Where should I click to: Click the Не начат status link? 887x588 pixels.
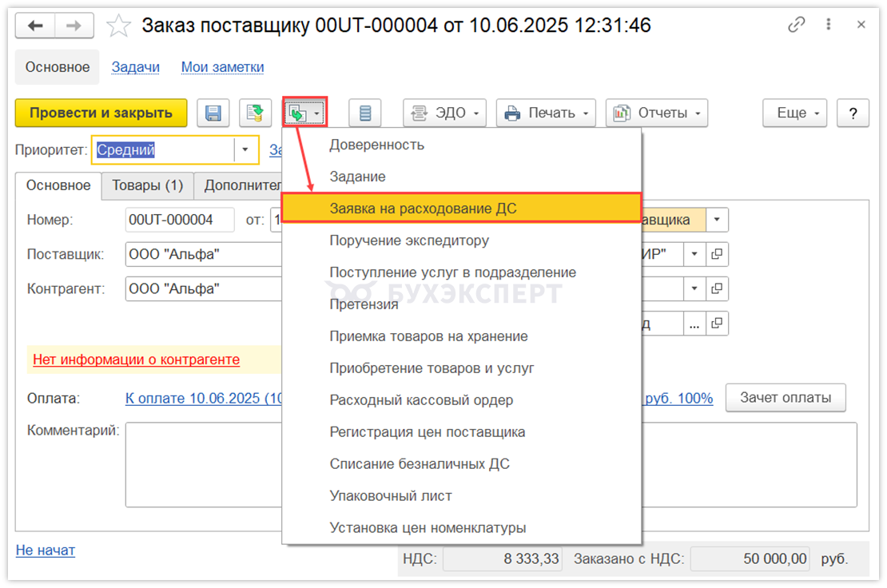tap(46, 550)
